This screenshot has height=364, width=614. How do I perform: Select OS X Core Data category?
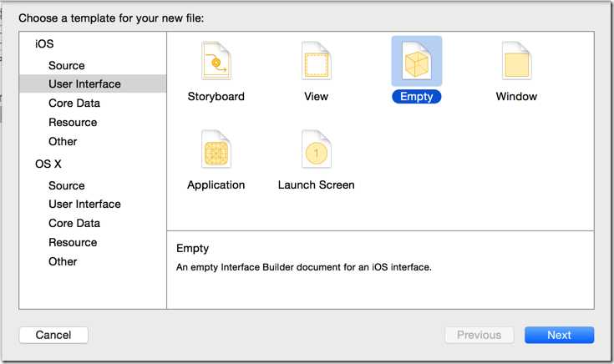(74, 223)
